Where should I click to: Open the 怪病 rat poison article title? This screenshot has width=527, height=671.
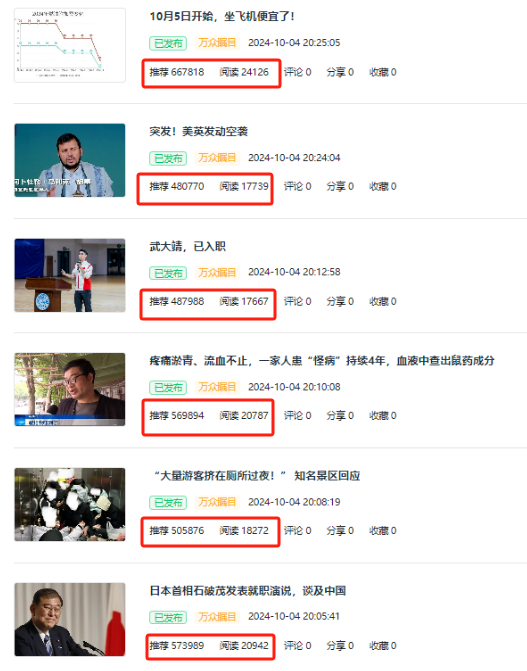[322, 361]
